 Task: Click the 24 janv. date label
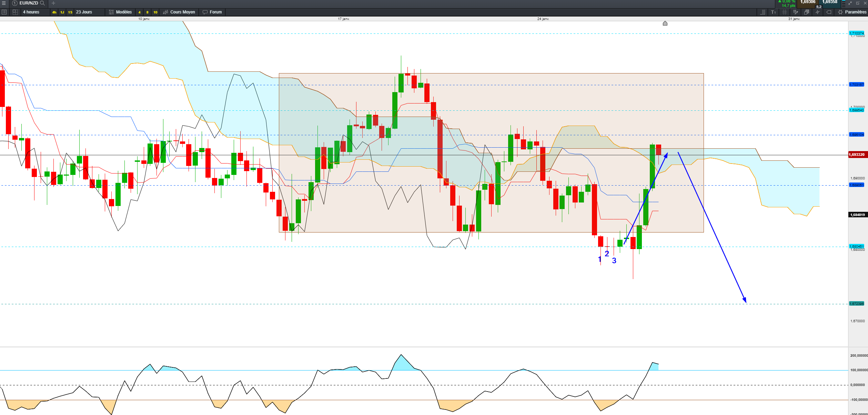tap(543, 19)
